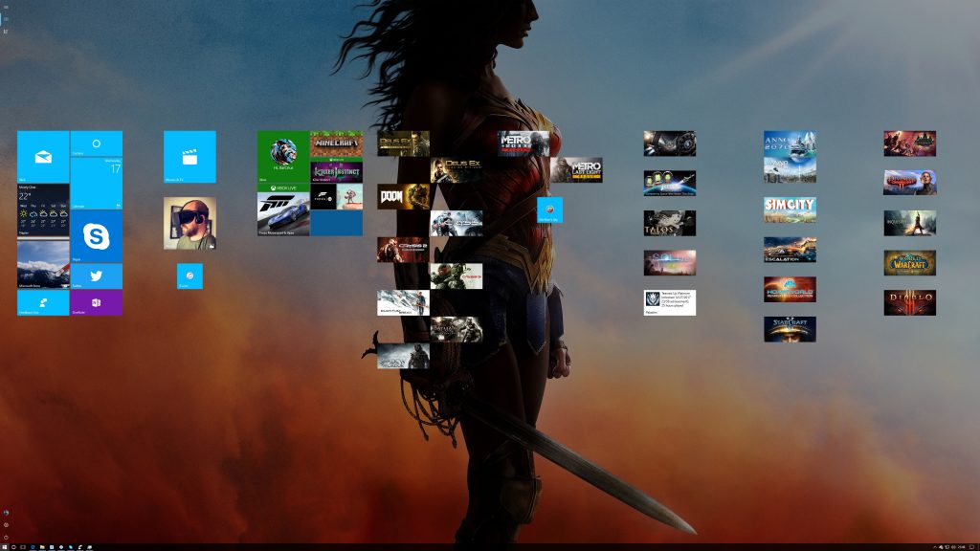980x551 pixels.
Task: Launch the Homeworld Remastered Collection tile
Action: click(x=790, y=289)
